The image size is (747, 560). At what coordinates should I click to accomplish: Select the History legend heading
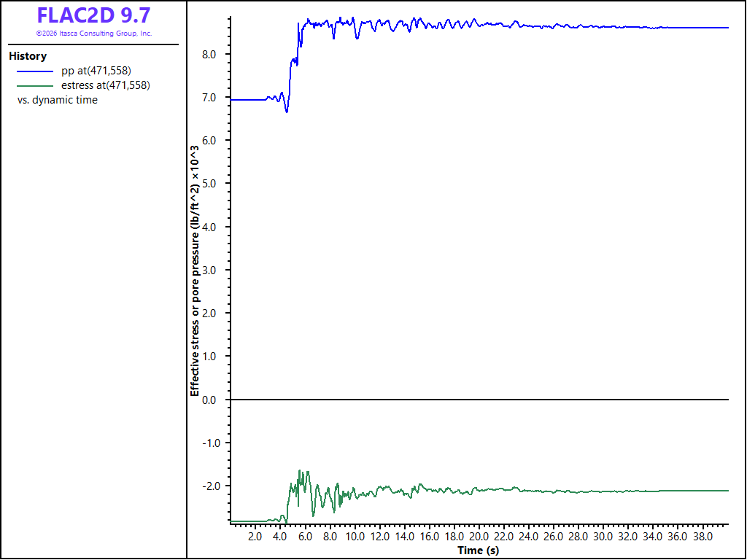pos(28,56)
